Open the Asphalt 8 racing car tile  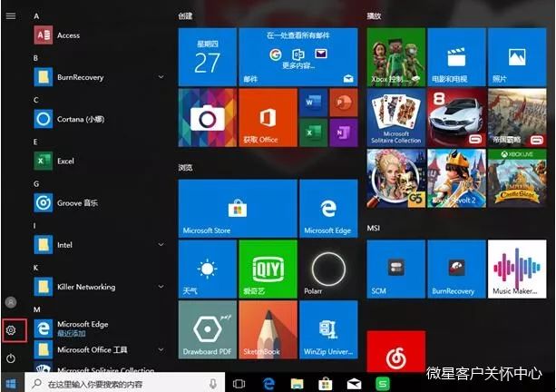457,118
